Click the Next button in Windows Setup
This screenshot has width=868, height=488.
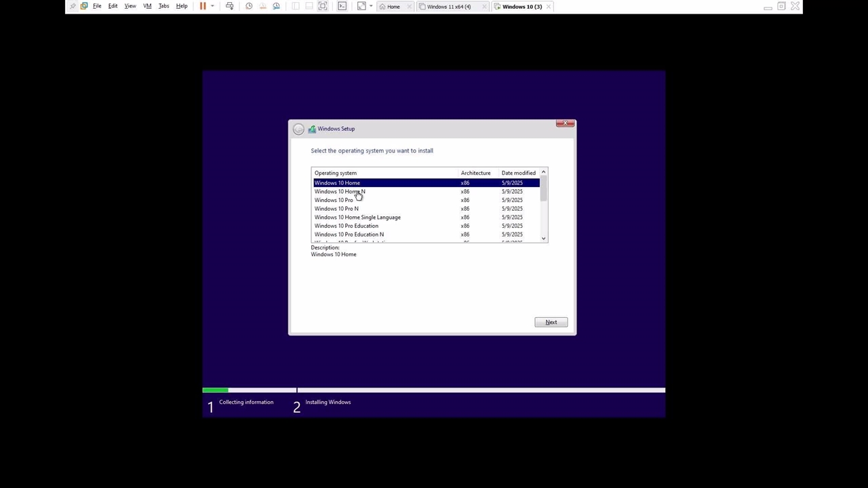point(551,322)
